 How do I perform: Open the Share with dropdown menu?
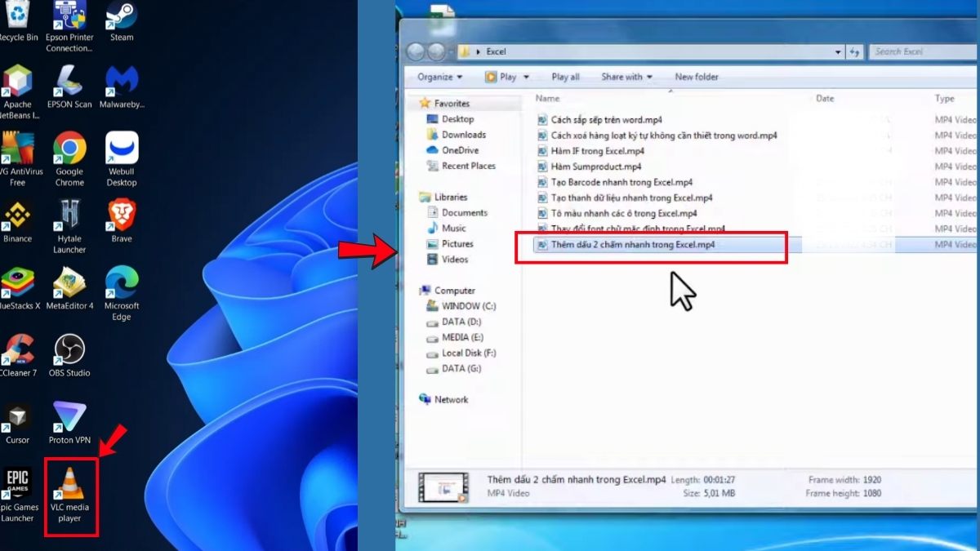click(x=626, y=77)
